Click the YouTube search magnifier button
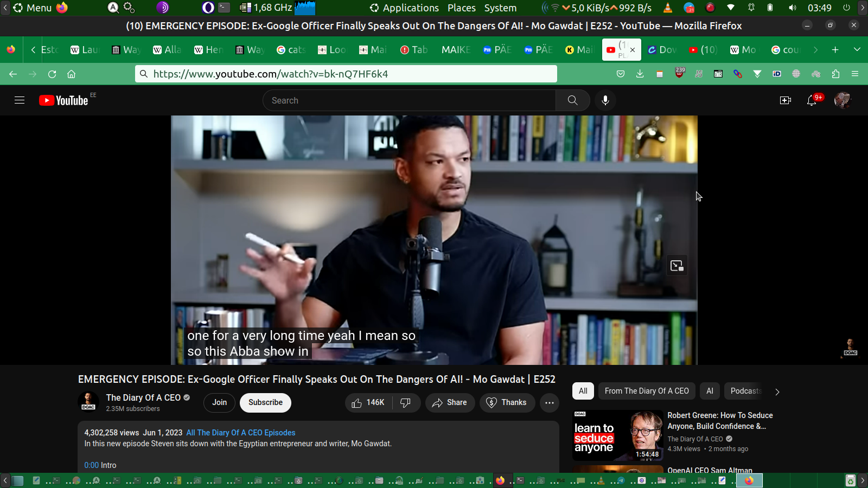Image resolution: width=868 pixels, height=488 pixels. point(572,100)
